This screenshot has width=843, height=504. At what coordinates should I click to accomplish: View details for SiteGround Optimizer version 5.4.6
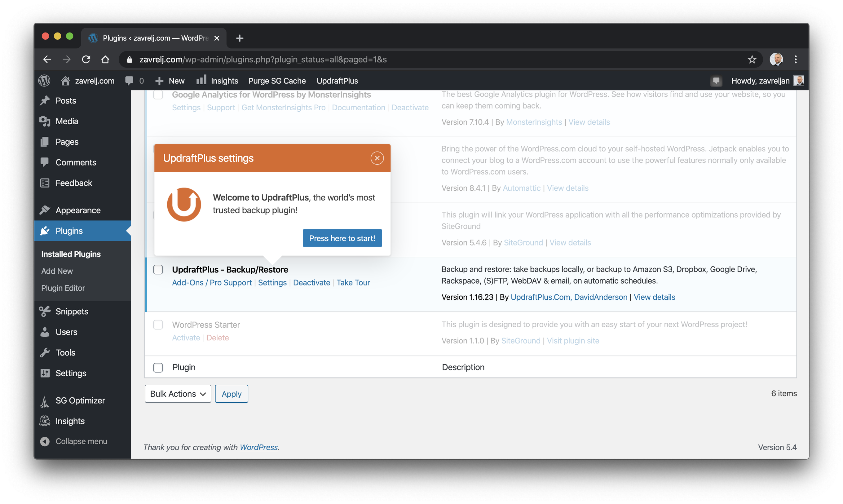pos(570,243)
